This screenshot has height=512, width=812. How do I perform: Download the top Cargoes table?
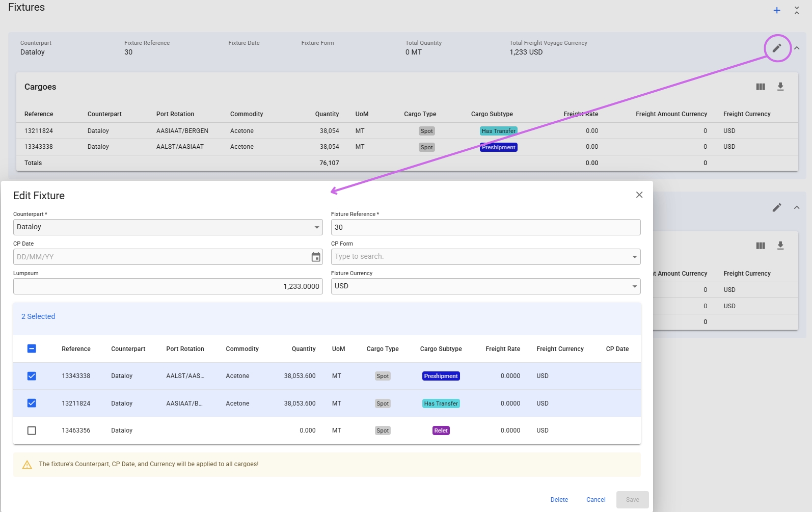coord(780,87)
